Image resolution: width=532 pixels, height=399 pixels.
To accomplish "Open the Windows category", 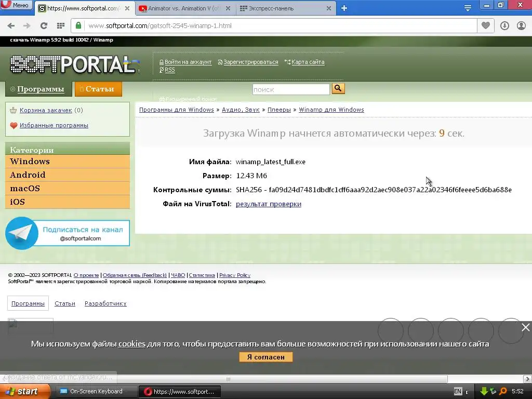I will point(68,162).
